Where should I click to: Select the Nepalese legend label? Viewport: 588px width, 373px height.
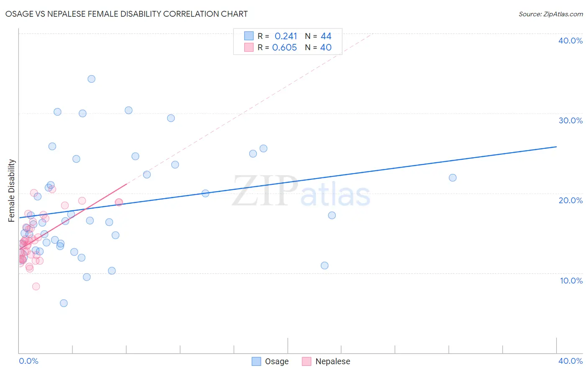(x=333, y=361)
